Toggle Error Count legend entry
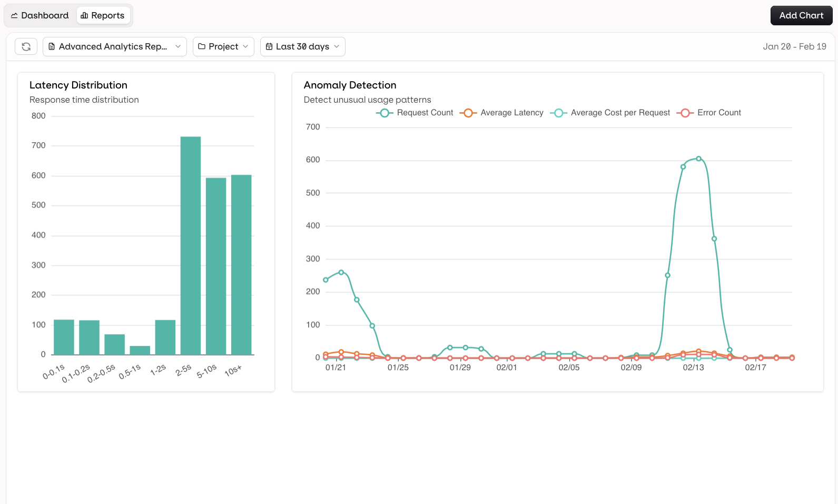This screenshot has height=504, width=838. [x=709, y=113]
